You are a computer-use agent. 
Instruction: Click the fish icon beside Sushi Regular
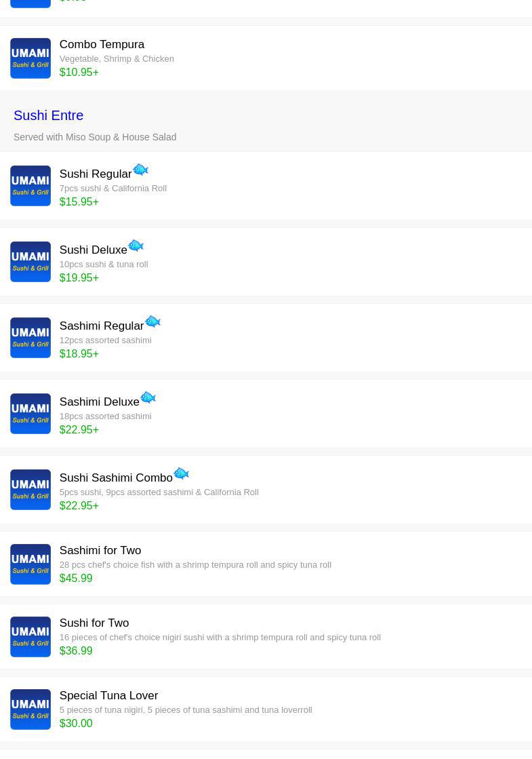140,170
